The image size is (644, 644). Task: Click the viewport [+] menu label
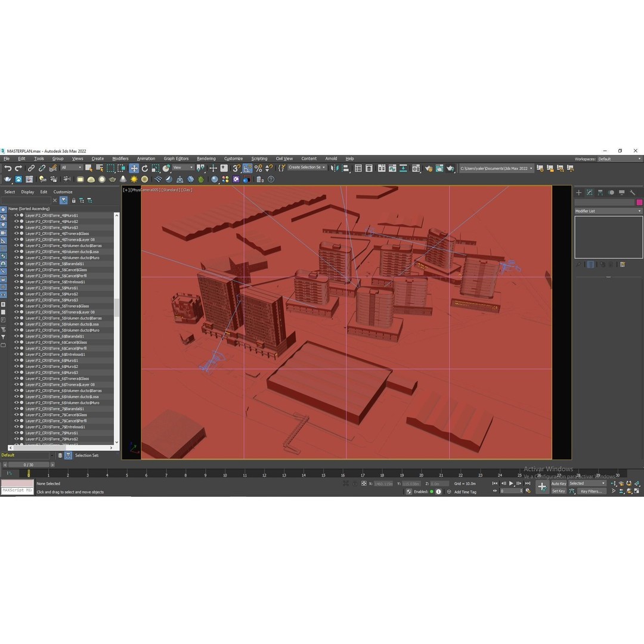click(126, 190)
